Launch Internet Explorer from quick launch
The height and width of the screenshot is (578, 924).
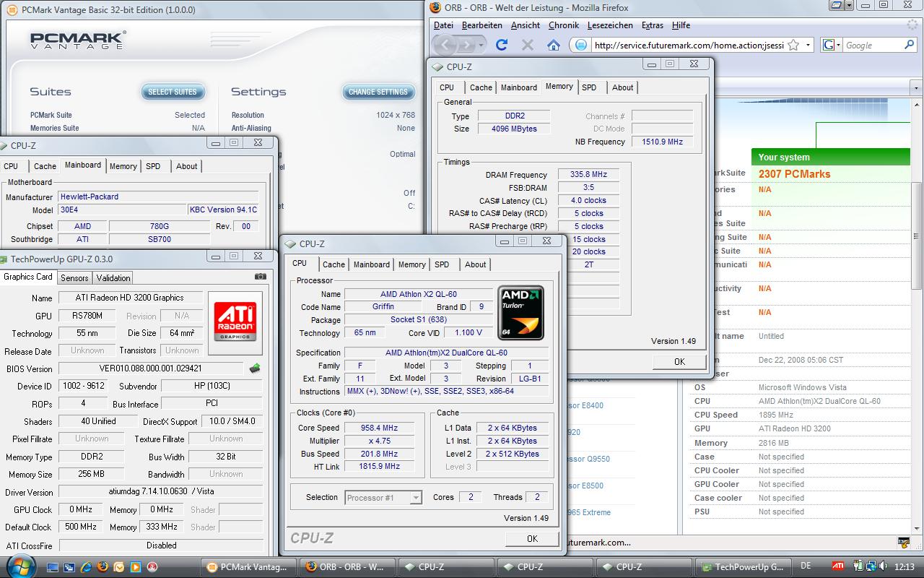click(x=87, y=567)
